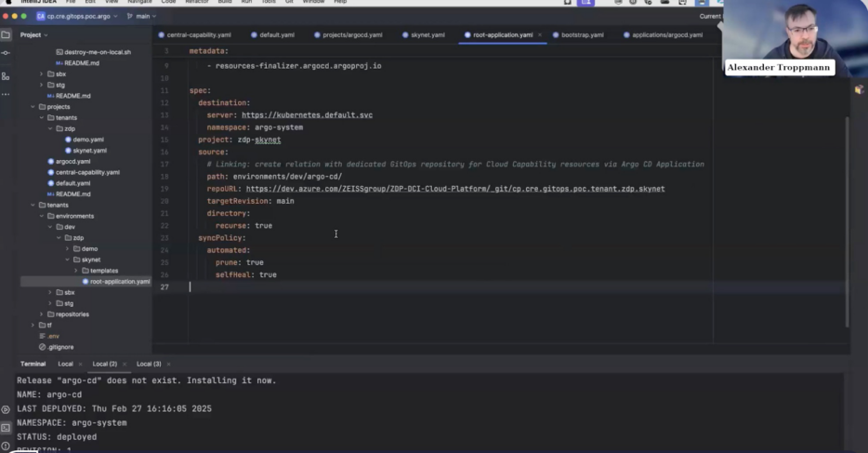Open the .env file in project tree
The width and height of the screenshot is (868, 453).
53,336
